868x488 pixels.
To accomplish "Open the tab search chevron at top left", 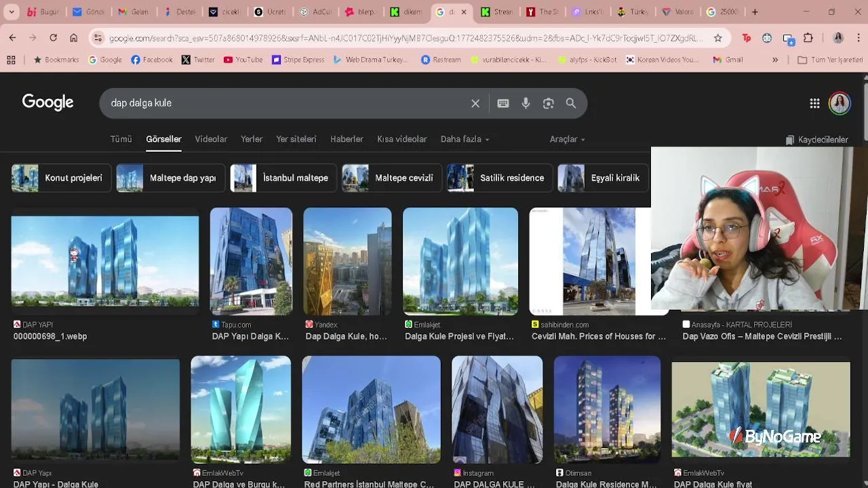I will coord(12,12).
